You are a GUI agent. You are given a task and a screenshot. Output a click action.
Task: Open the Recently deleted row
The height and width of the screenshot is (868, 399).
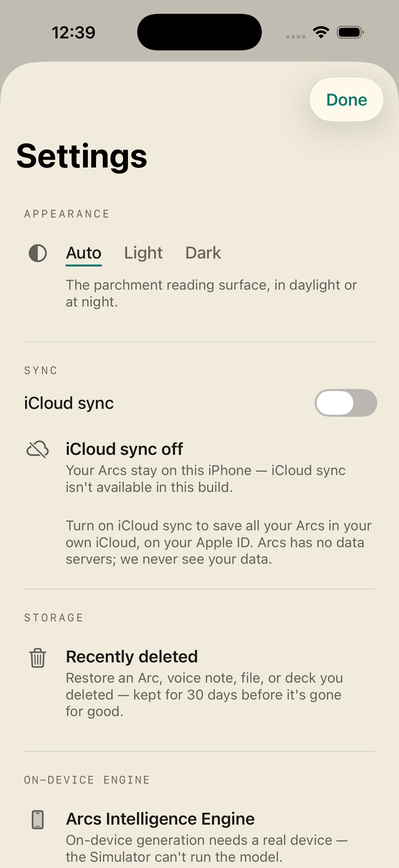click(199, 683)
